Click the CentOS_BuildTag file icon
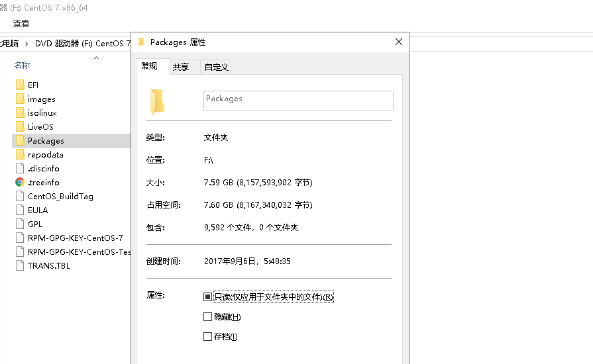 pos(20,197)
